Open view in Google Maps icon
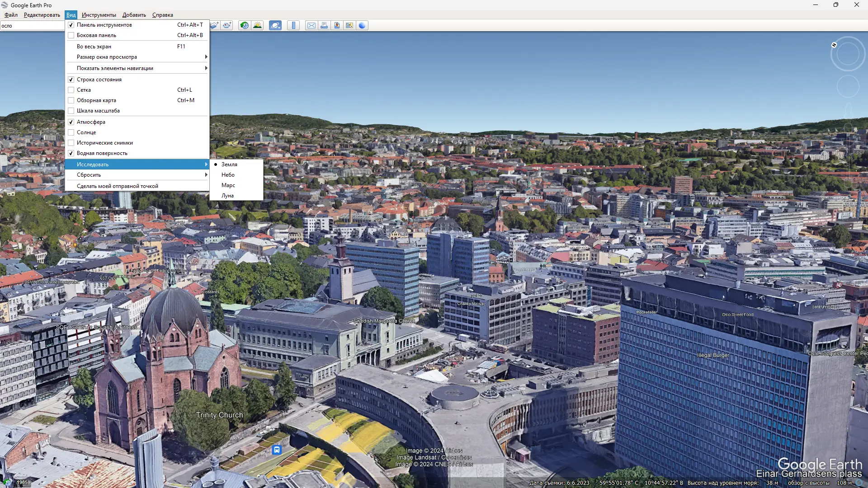This screenshot has height=488, width=868. click(x=349, y=25)
